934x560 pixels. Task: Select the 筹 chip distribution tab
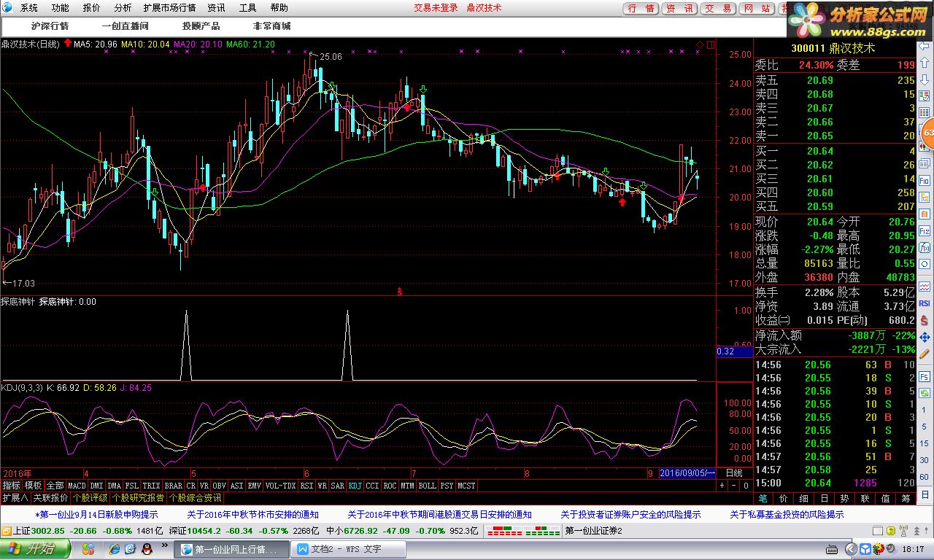(x=906, y=499)
